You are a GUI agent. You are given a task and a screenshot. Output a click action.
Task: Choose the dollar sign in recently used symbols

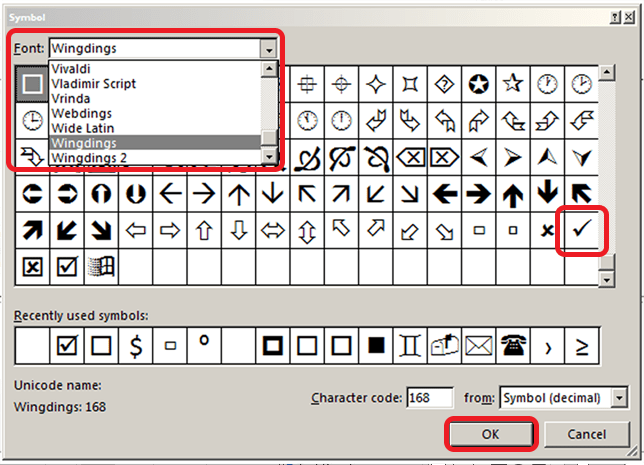(x=135, y=345)
